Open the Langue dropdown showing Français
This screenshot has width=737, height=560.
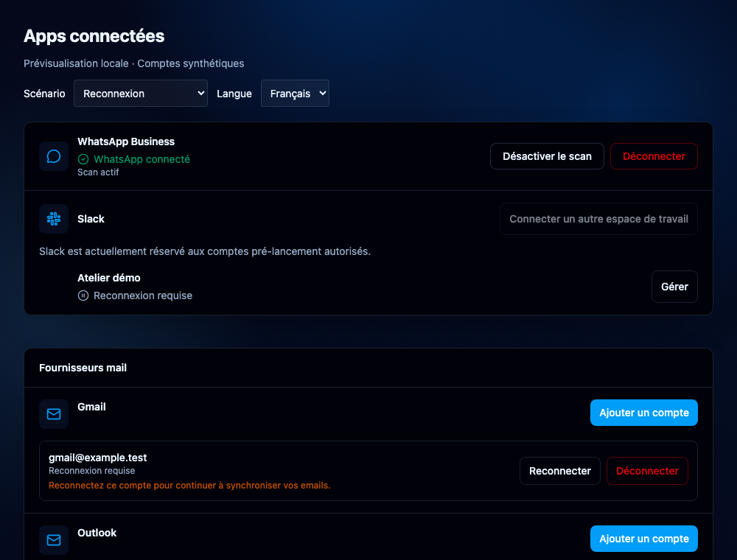tap(295, 94)
